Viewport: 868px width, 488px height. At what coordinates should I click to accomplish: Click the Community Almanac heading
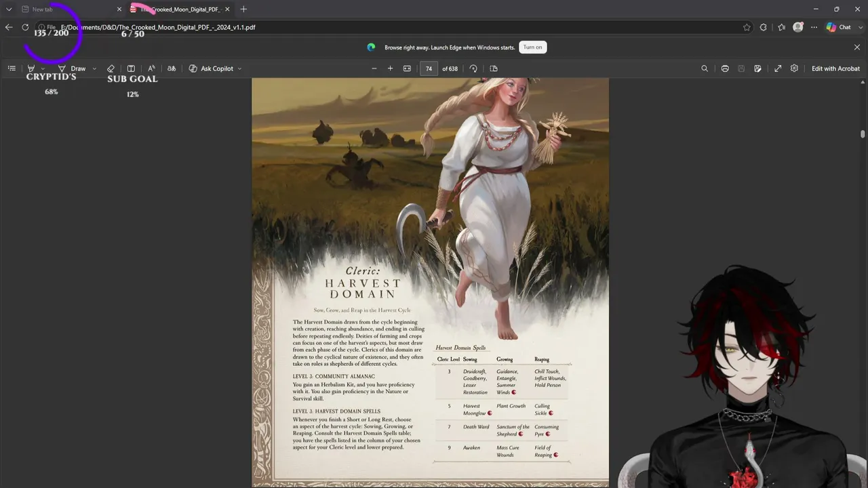[334, 376]
